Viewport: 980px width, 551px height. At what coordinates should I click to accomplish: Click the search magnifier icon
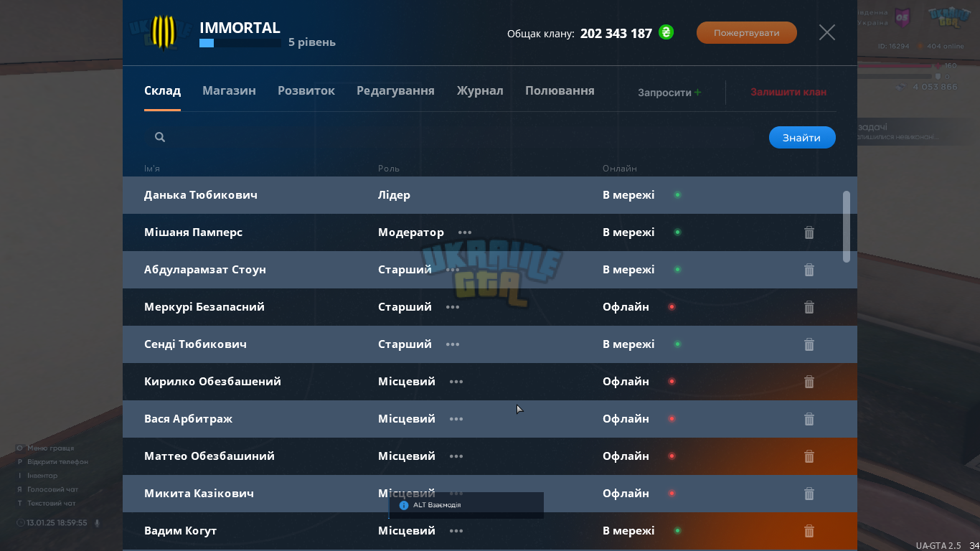[x=160, y=137]
